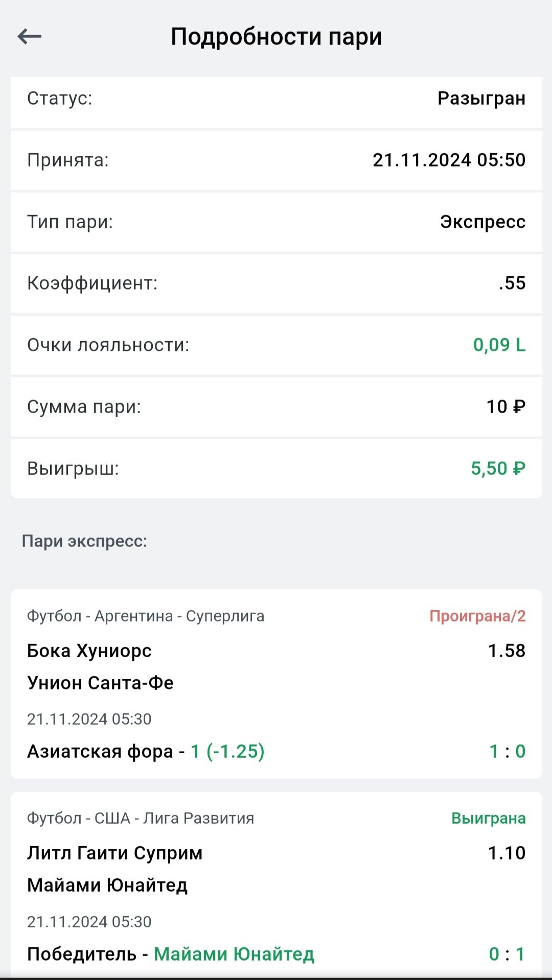Tap the Проиграна/2 status label

[x=477, y=616]
